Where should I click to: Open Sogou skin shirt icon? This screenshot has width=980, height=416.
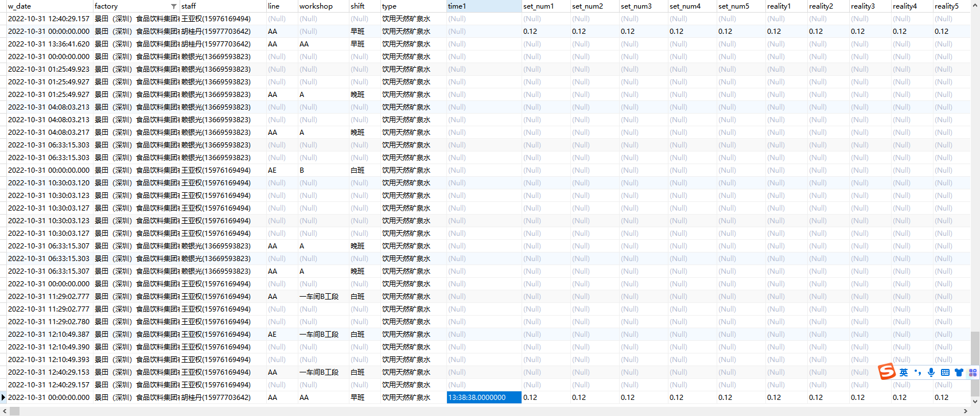pos(959,372)
